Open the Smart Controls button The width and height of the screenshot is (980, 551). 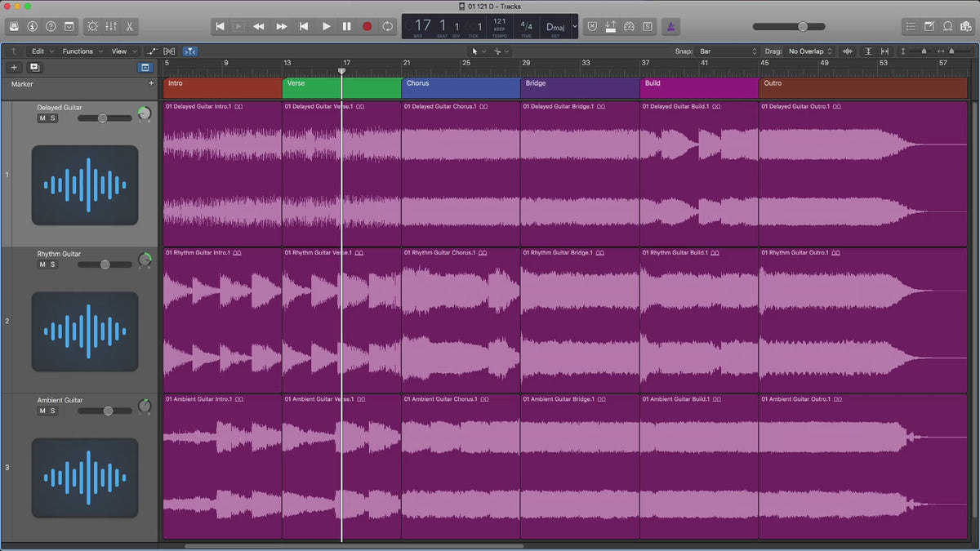pyautogui.click(x=91, y=26)
